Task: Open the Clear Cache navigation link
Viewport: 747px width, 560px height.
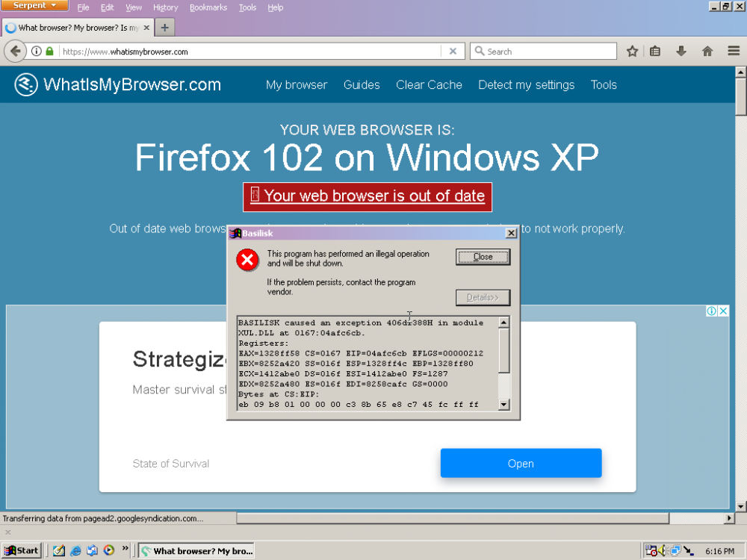Action: click(x=429, y=85)
